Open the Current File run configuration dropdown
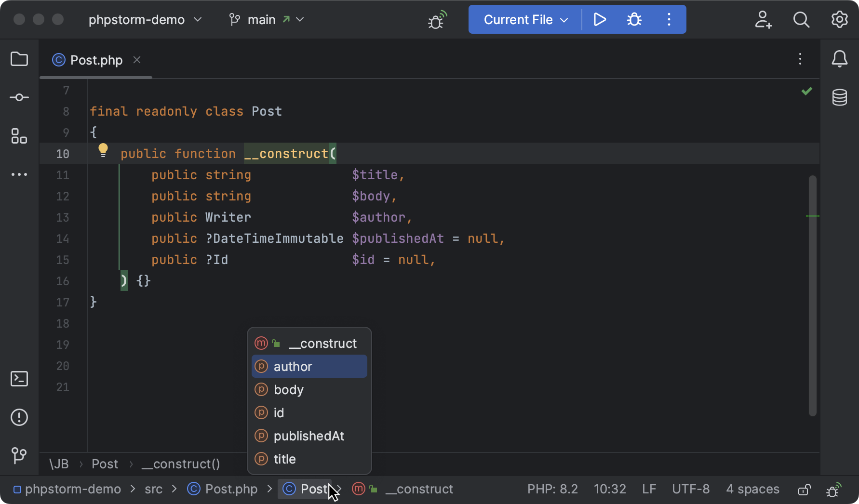Image resolution: width=859 pixels, height=504 pixels. pos(523,19)
